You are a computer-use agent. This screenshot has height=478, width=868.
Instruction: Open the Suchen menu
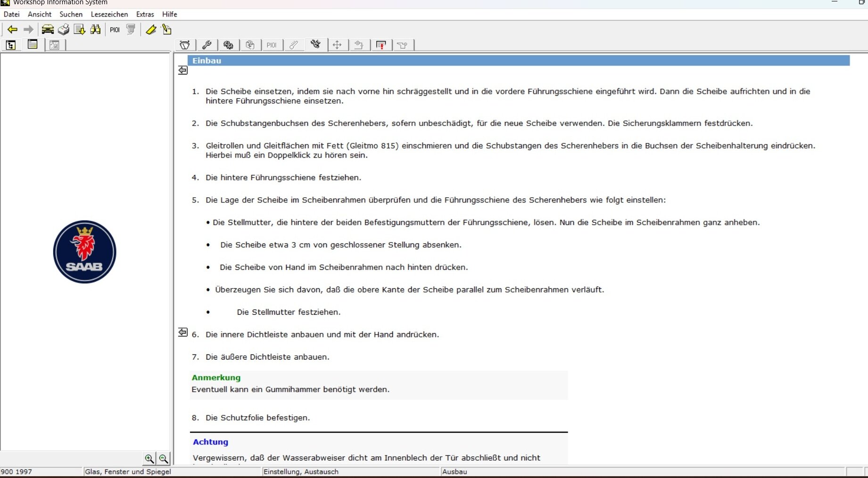pyautogui.click(x=71, y=14)
